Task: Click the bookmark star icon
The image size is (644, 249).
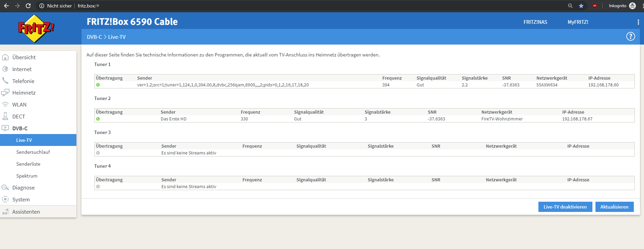Action: 581,6
